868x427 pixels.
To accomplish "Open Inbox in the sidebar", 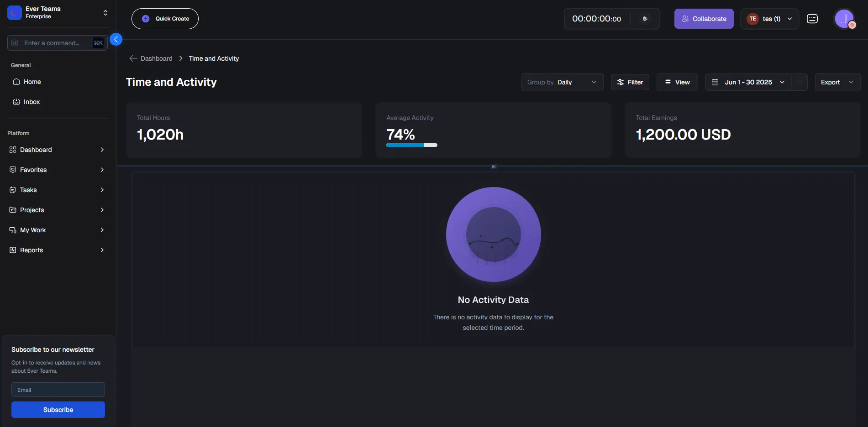I will pyautogui.click(x=58, y=102).
